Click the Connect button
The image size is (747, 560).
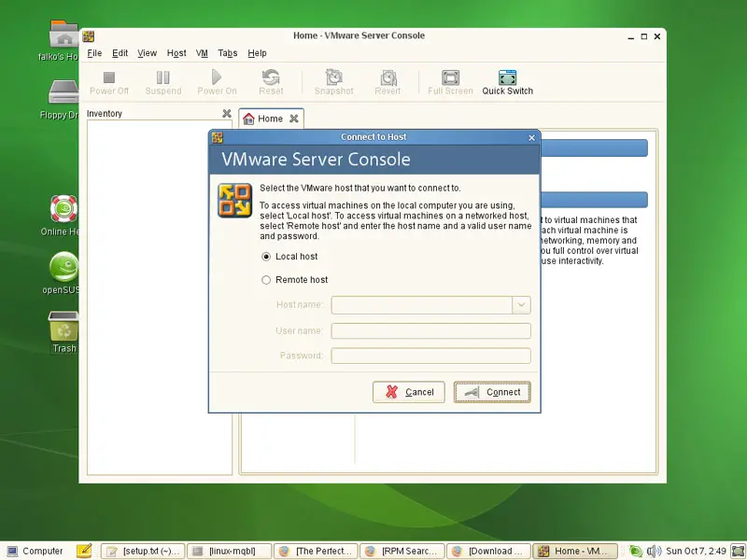(x=492, y=392)
